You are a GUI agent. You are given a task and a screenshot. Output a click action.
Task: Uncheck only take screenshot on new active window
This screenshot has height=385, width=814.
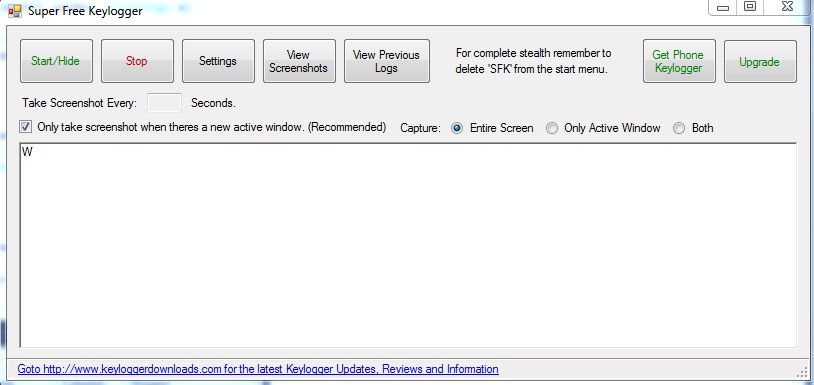click(25, 127)
